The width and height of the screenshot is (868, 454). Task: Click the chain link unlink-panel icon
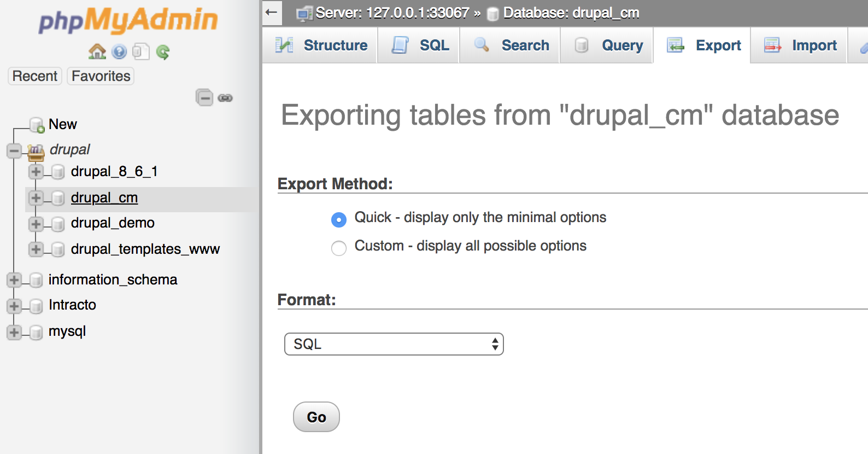coord(225,98)
